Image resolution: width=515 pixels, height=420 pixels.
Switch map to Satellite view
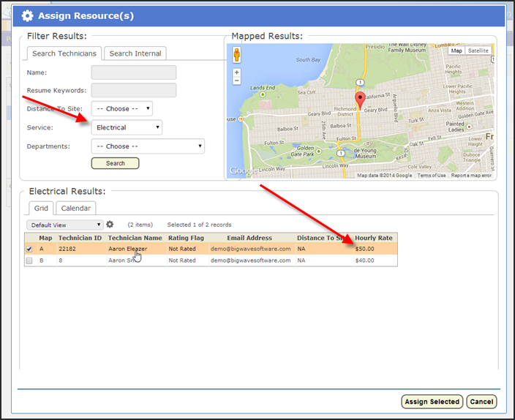coord(478,50)
